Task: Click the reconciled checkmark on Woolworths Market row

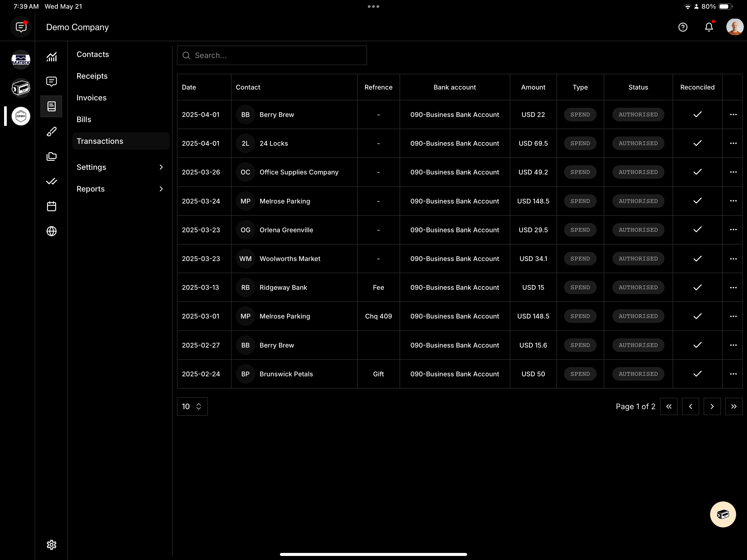Action: pos(697,259)
